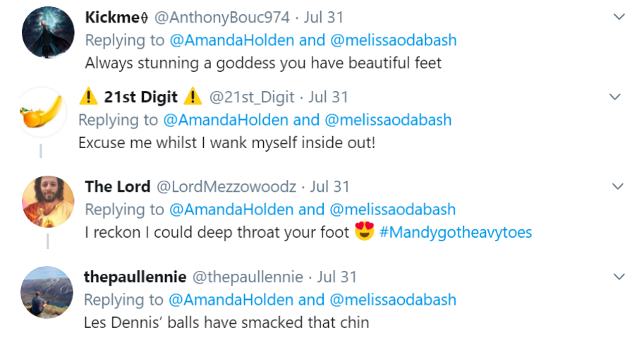Viewport: 644px width, 345px height.
Task: Open the chevron menu on thepaullennie's tweet
Action: [619, 276]
